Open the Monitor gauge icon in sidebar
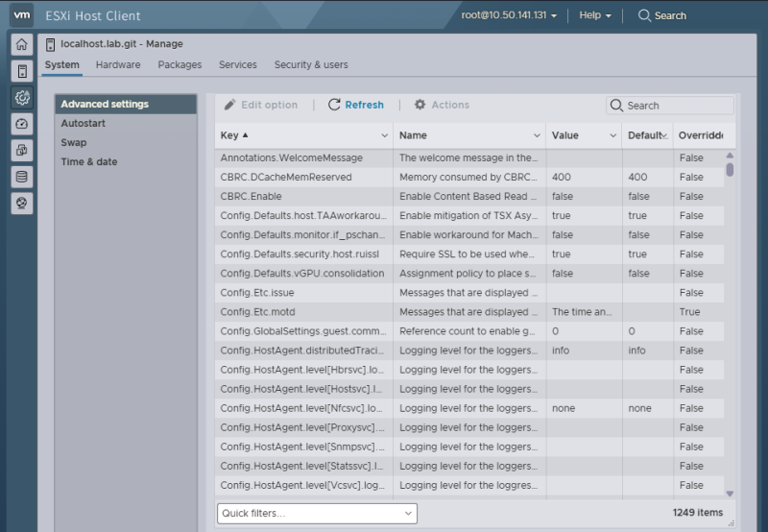The image size is (768, 532). click(x=21, y=124)
